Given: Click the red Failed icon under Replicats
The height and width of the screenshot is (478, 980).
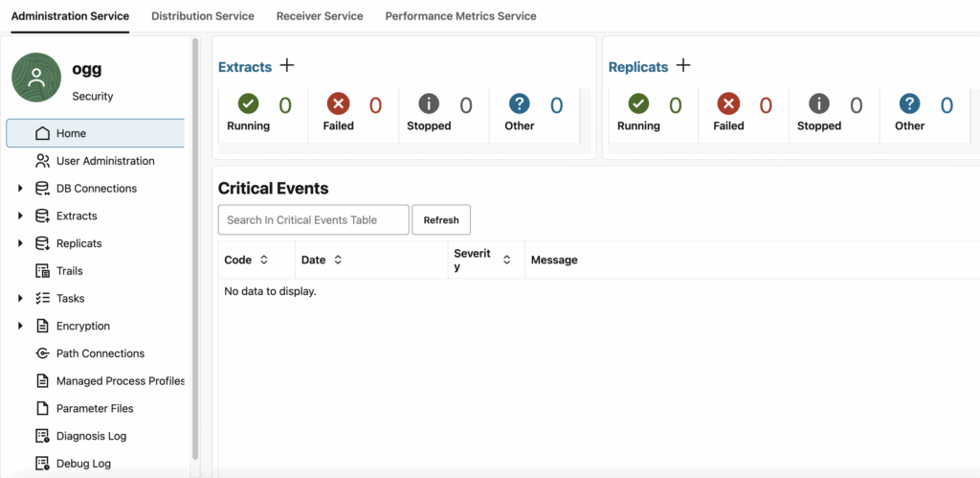Looking at the screenshot, I should coord(728,103).
